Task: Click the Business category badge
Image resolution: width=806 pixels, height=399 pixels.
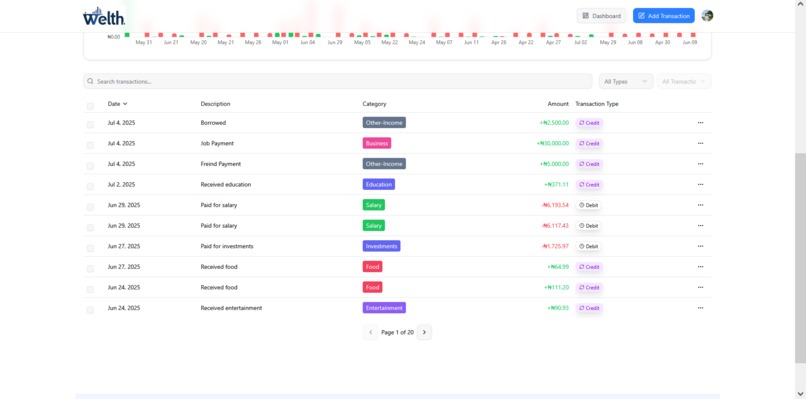Action: click(x=377, y=143)
